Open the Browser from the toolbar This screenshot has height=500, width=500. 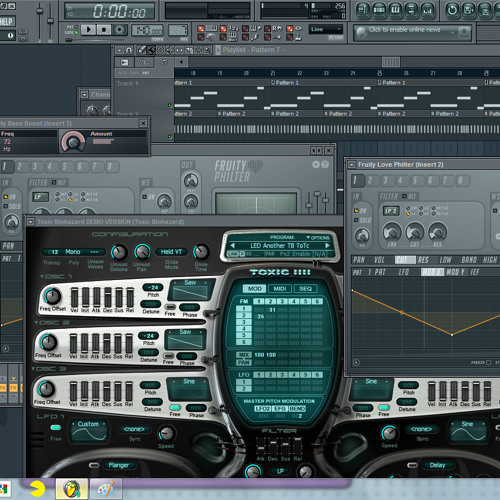(411, 10)
